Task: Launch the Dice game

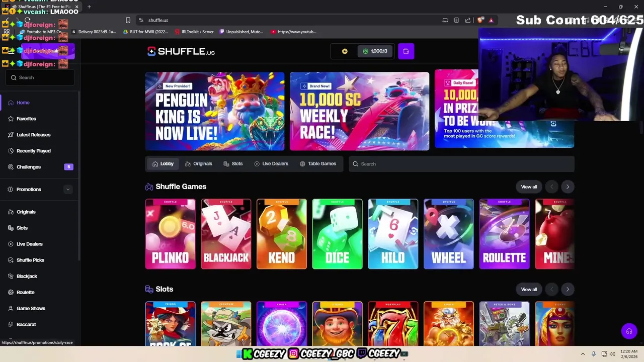Action: coord(337,234)
